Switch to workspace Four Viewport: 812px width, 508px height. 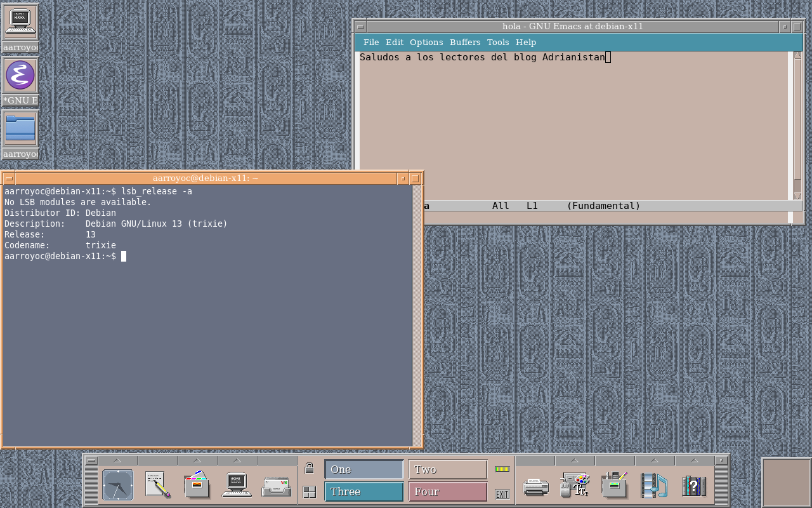(x=447, y=491)
